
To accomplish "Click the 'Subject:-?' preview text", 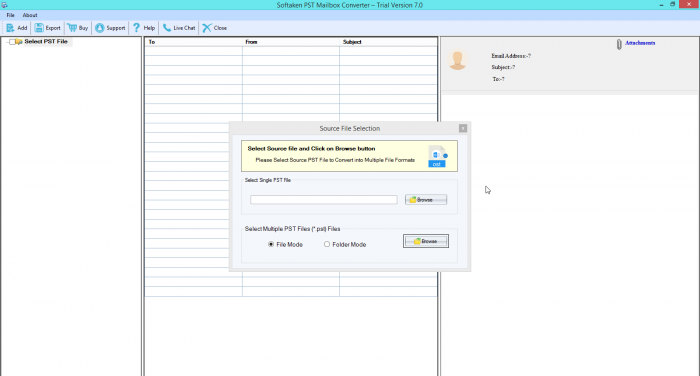I will pos(503,67).
